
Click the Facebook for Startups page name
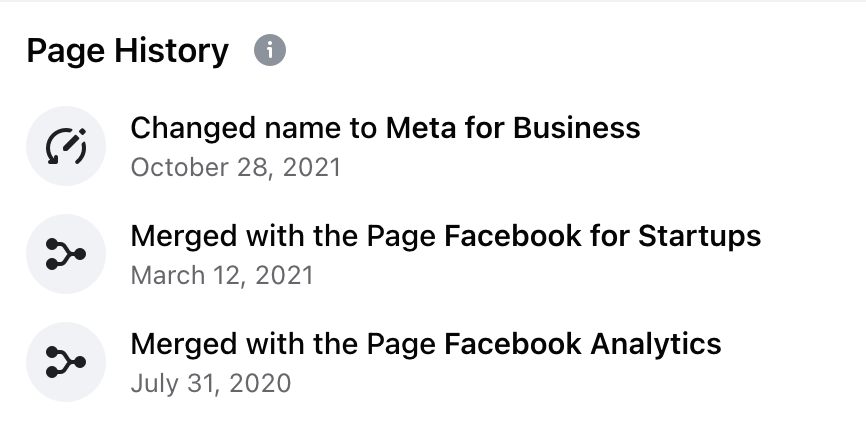(x=603, y=236)
